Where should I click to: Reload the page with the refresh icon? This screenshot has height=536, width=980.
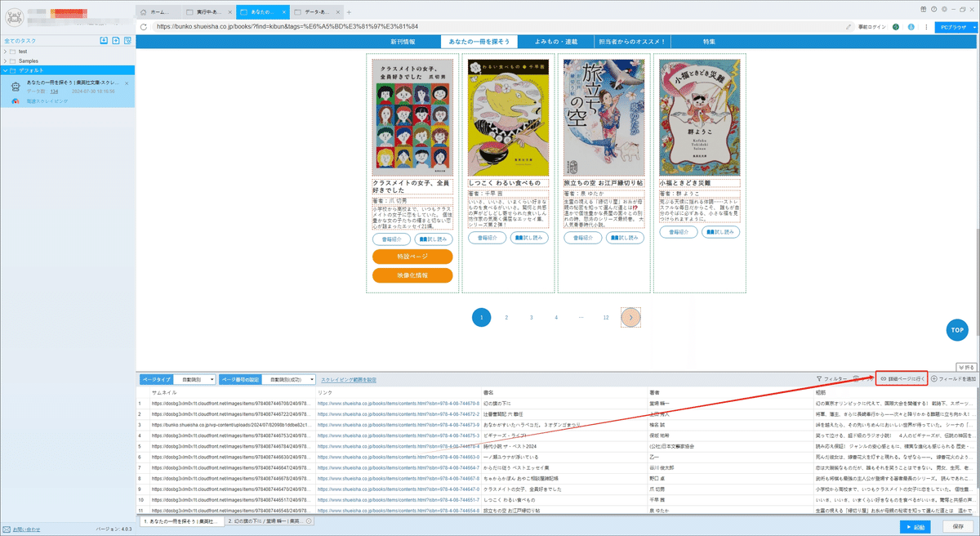144,26
